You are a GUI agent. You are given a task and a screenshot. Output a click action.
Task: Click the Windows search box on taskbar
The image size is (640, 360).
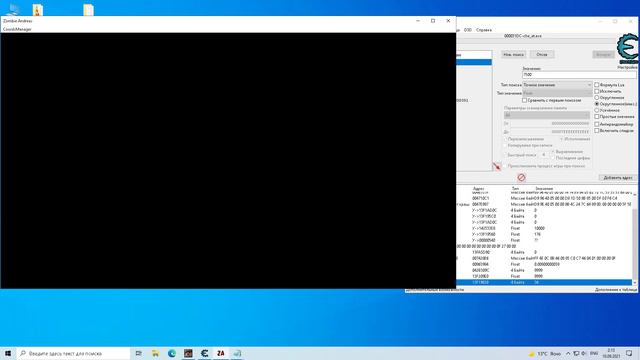tap(73, 353)
